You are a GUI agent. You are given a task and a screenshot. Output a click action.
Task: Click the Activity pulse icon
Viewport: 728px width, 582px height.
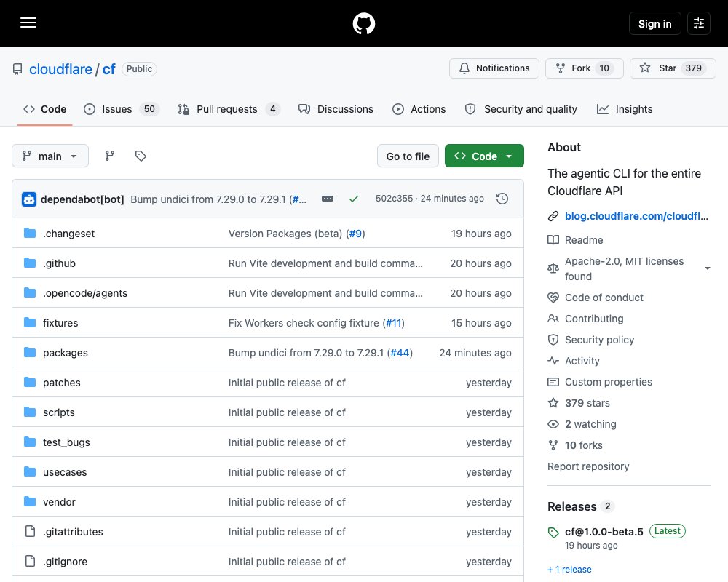click(x=553, y=361)
